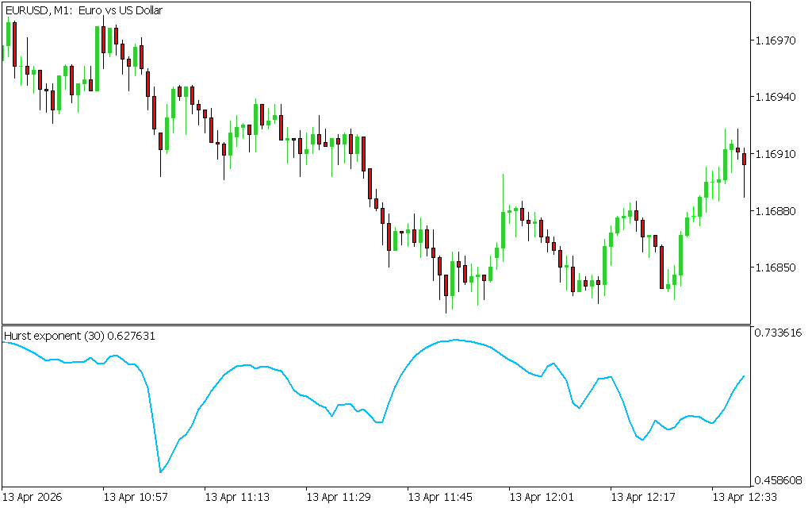
Task: Click the 13 Apr 11:45 time label
Action: 440,498
